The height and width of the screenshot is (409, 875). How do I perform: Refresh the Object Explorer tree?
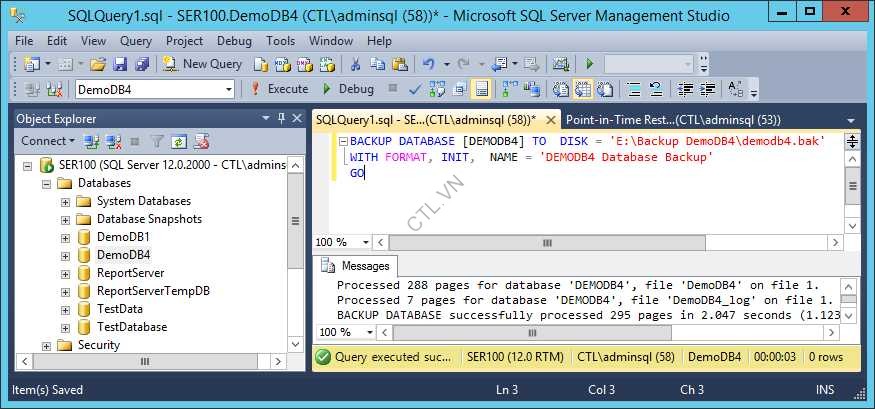click(179, 141)
